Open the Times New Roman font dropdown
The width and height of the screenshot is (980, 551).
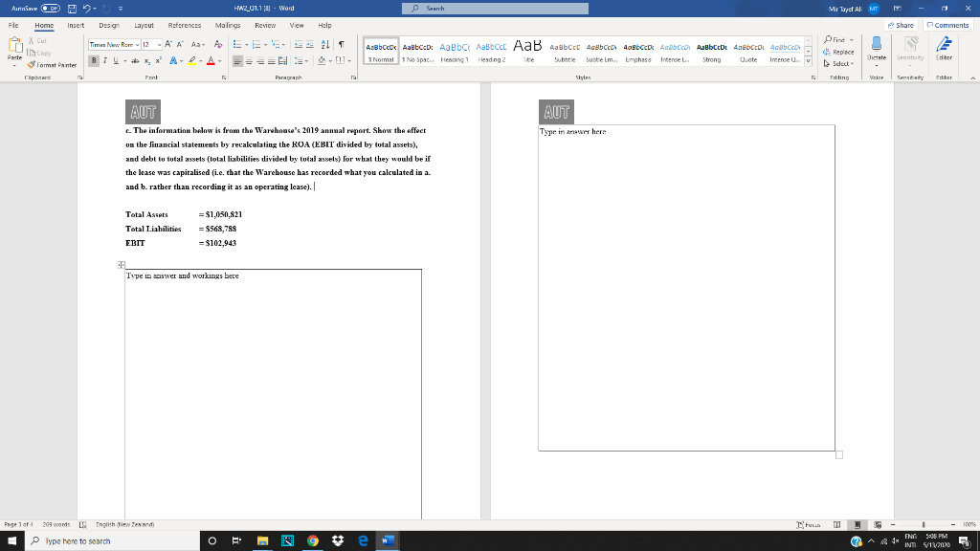tap(137, 44)
